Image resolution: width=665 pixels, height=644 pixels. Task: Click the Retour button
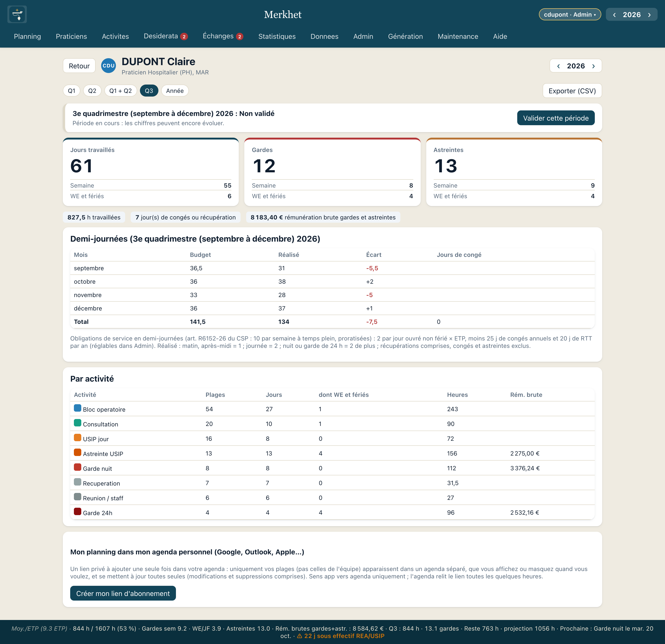79,66
